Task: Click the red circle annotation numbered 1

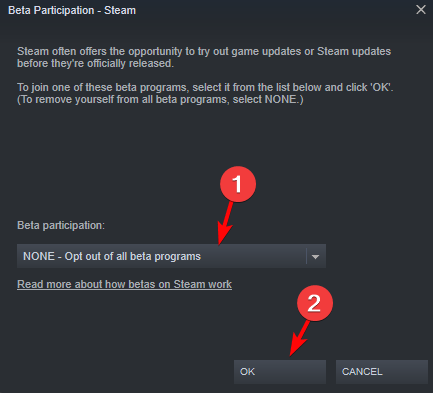Action: pos(238,184)
